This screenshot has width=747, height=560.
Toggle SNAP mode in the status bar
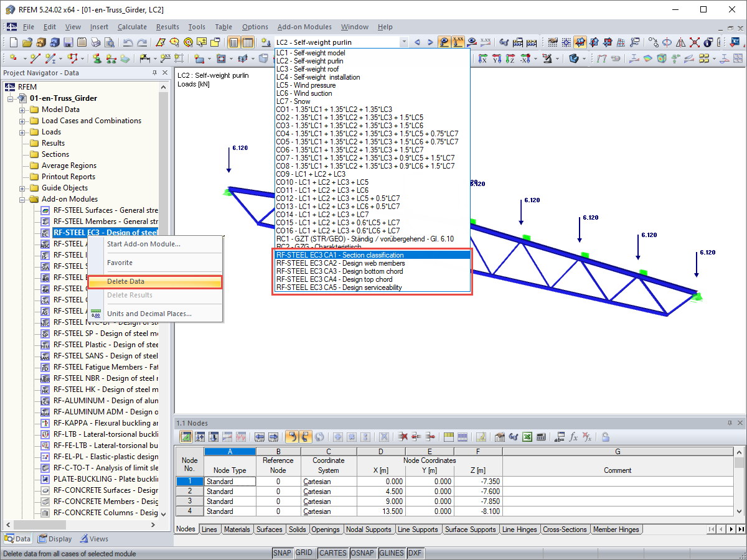coord(282,553)
